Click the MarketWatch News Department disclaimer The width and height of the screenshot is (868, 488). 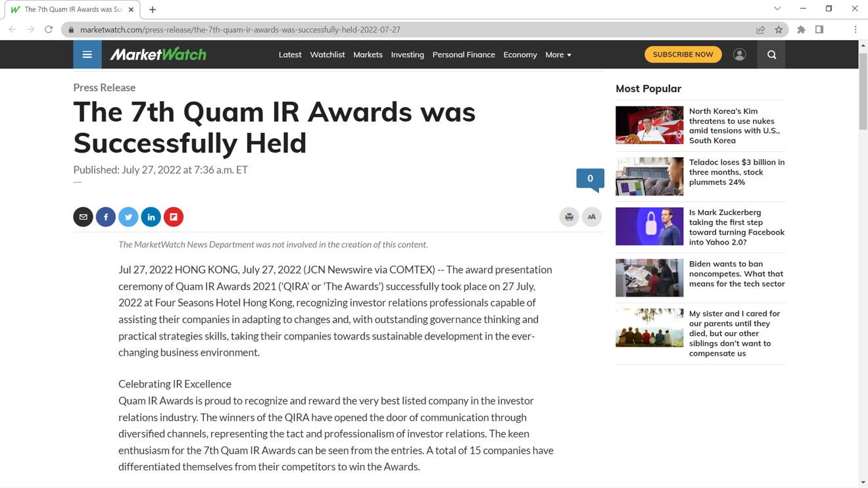click(273, 245)
